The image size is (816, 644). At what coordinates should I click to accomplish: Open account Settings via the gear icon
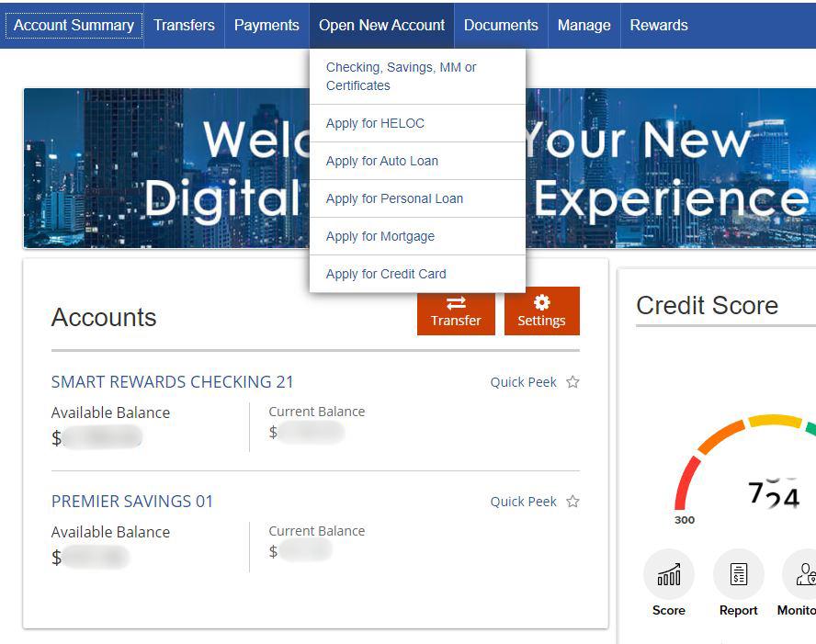(x=541, y=301)
